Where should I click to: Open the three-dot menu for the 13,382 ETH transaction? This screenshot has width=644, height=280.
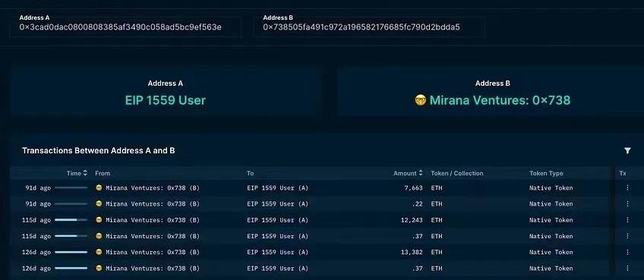tap(627, 252)
